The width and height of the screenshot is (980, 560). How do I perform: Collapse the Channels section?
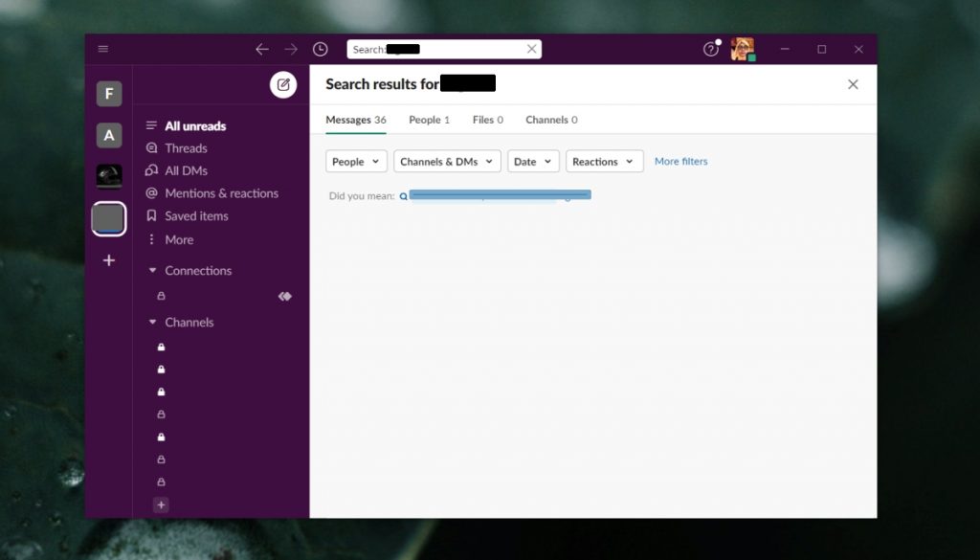point(152,322)
